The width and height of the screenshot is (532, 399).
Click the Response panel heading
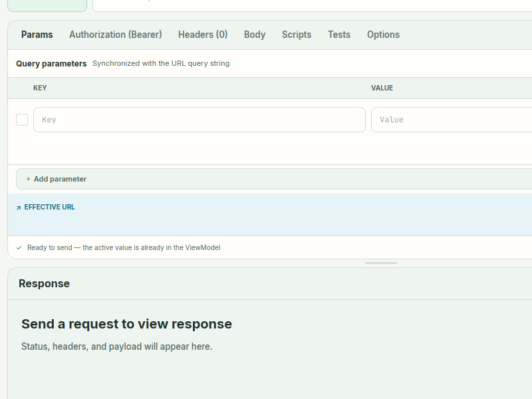click(x=44, y=284)
